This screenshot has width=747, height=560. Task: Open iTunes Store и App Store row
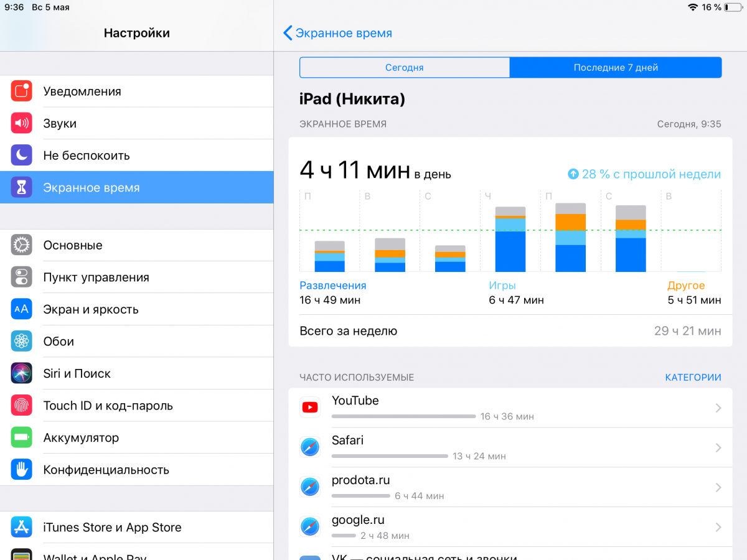(x=137, y=527)
